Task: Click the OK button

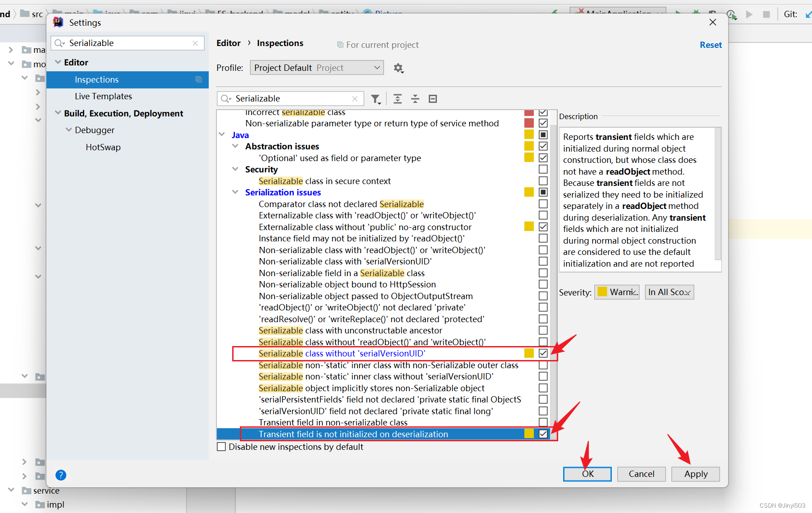Action: pos(587,474)
